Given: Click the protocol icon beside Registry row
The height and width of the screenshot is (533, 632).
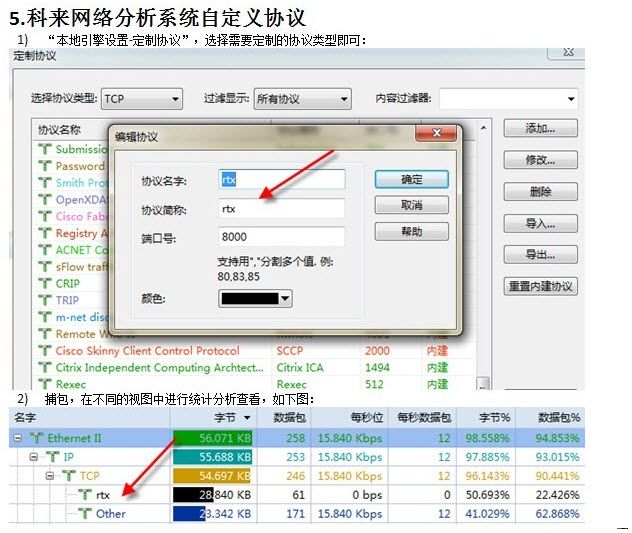Looking at the screenshot, I should (x=45, y=233).
